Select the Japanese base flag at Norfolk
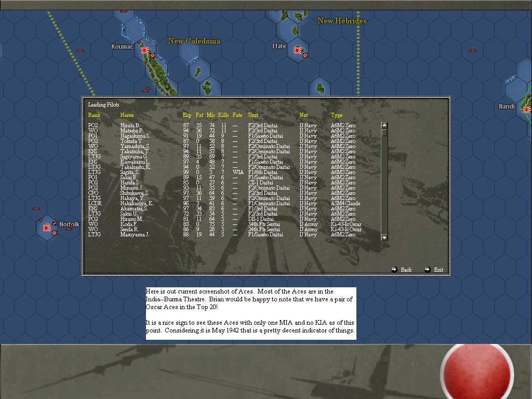 click(x=46, y=228)
